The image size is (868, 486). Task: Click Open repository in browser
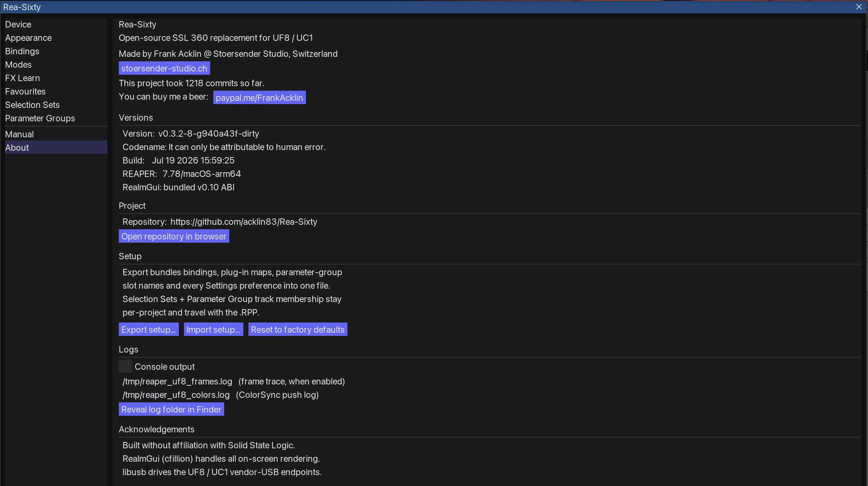click(x=173, y=236)
